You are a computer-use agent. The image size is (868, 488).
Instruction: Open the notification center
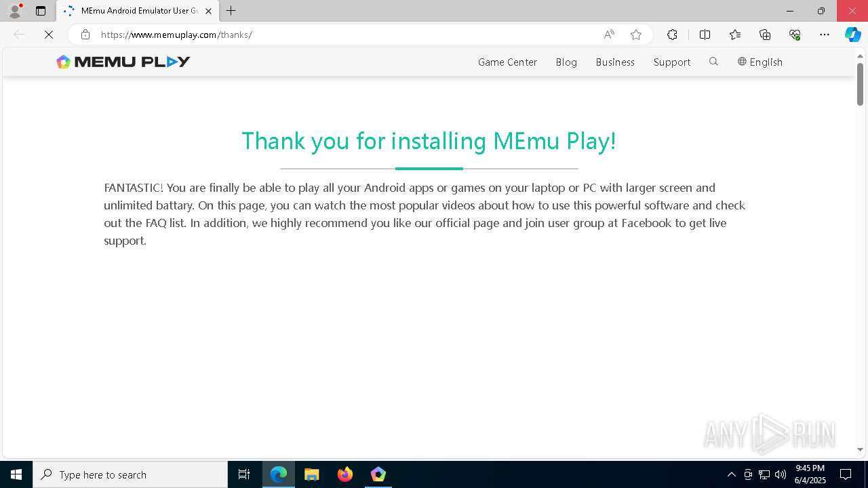(x=846, y=474)
